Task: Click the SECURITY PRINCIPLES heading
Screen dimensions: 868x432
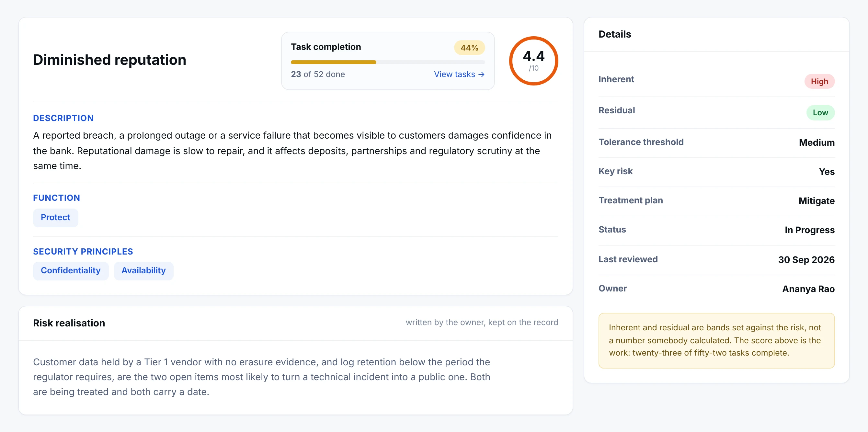Action: tap(83, 251)
